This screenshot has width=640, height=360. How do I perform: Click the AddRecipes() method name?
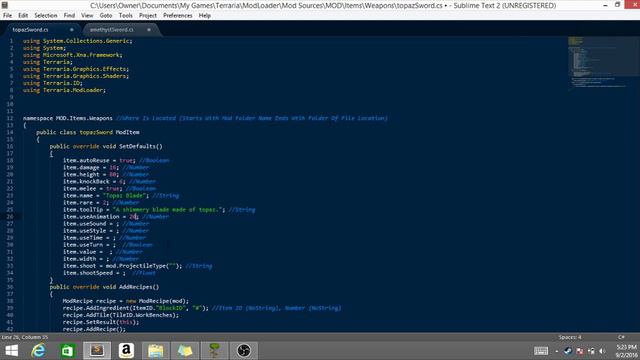pyautogui.click(x=139, y=287)
